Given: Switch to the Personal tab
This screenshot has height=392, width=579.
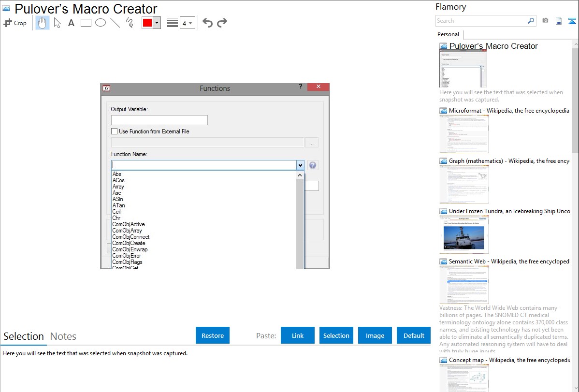Looking at the screenshot, I should pos(449,34).
